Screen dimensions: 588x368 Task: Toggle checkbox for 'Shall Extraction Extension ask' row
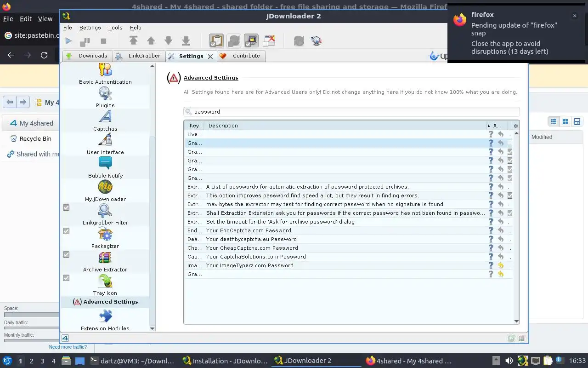coord(510,213)
